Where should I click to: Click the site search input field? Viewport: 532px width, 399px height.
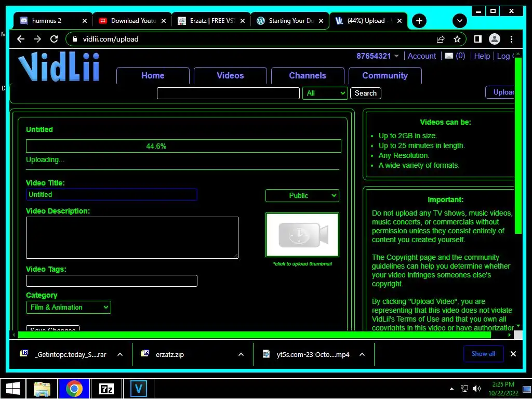[x=228, y=94]
